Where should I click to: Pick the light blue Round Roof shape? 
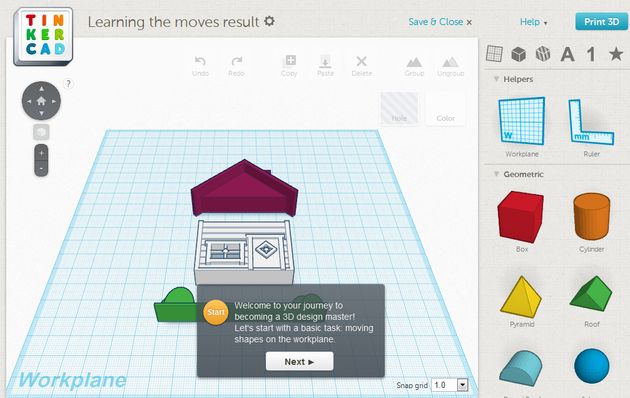pos(520,368)
